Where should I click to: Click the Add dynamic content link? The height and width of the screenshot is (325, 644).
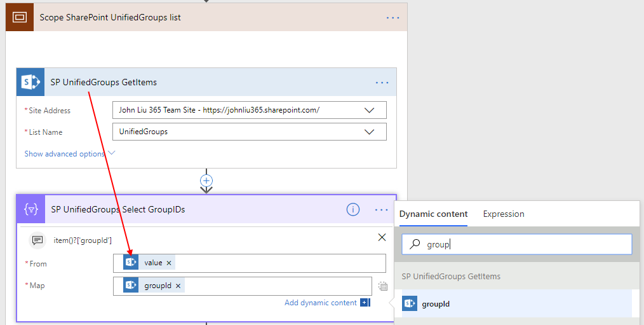pyautogui.click(x=321, y=303)
